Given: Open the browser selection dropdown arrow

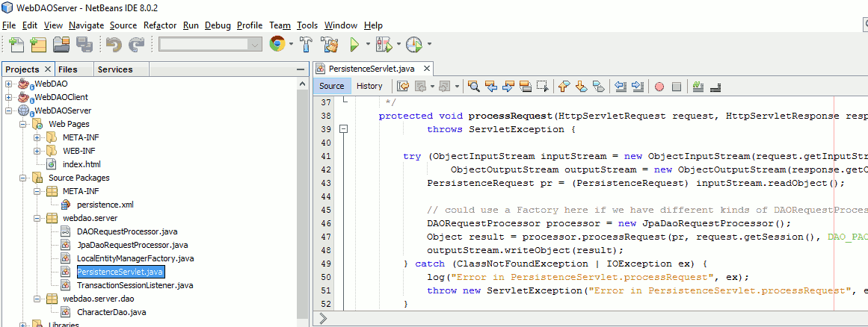Looking at the screenshot, I should coord(291,45).
